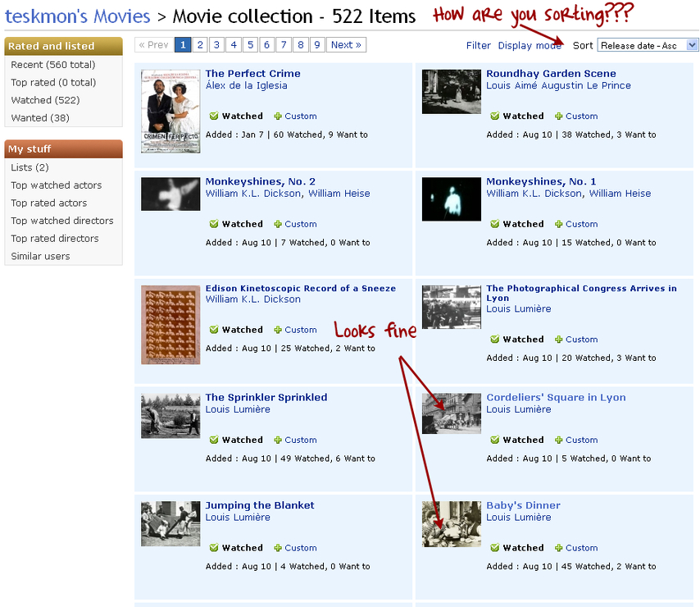Click plus icon beside Custom on Monkeyshines, No. 2

coord(278,224)
